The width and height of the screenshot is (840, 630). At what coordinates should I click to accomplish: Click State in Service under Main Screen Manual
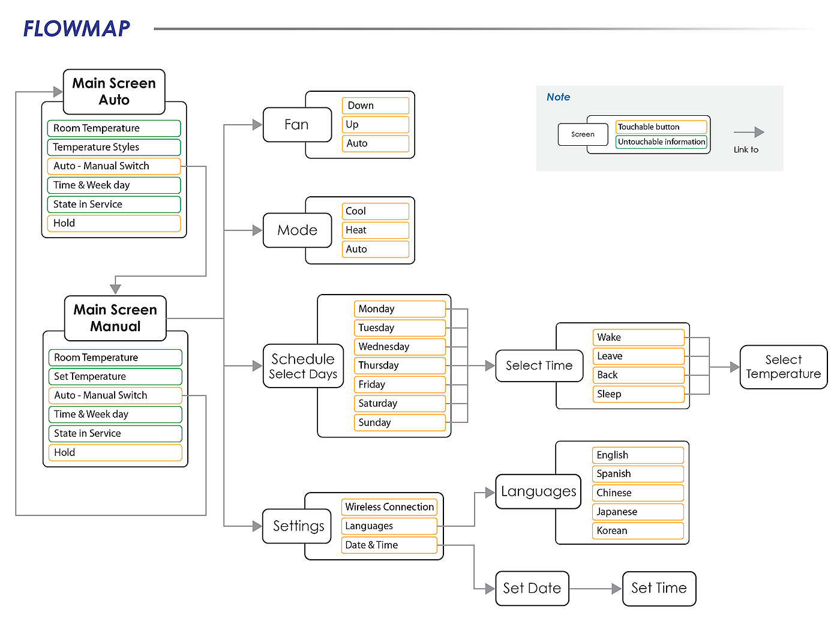[115, 434]
